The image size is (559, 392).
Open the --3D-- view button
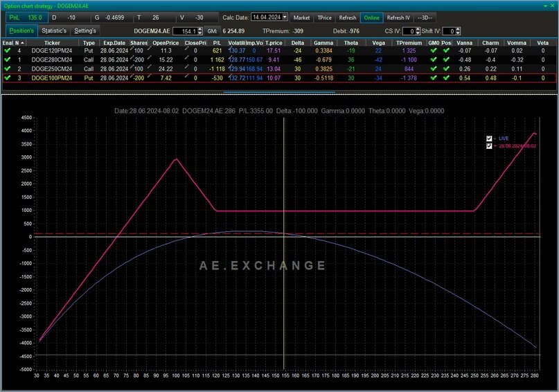point(425,17)
